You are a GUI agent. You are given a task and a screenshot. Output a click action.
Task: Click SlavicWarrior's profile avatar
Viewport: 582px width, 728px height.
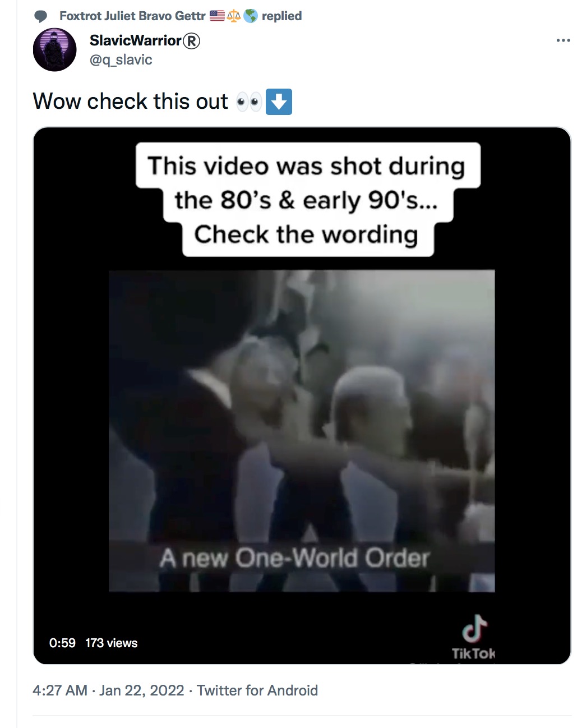54,50
